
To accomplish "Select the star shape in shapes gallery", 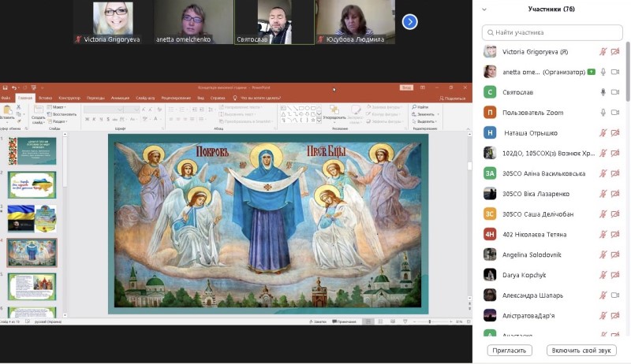I will click(x=312, y=120).
